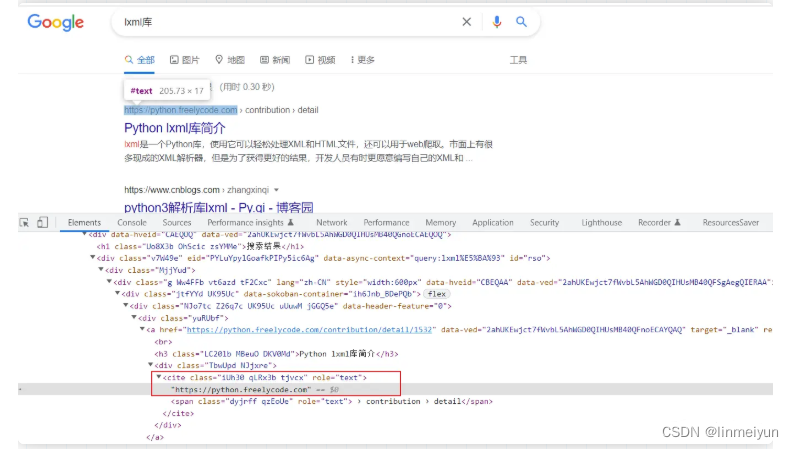The height and width of the screenshot is (449, 794).
Task: Select the 全部 search tab
Action: point(139,60)
